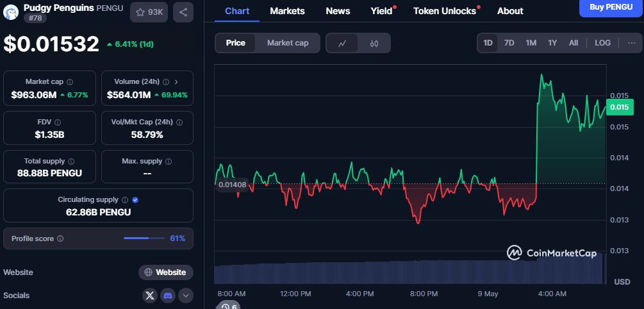Open the X (Twitter) social icon

[150, 296]
